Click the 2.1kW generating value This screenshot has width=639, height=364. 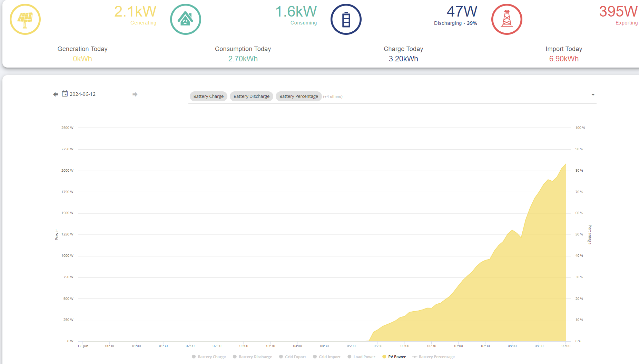point(135,12)
